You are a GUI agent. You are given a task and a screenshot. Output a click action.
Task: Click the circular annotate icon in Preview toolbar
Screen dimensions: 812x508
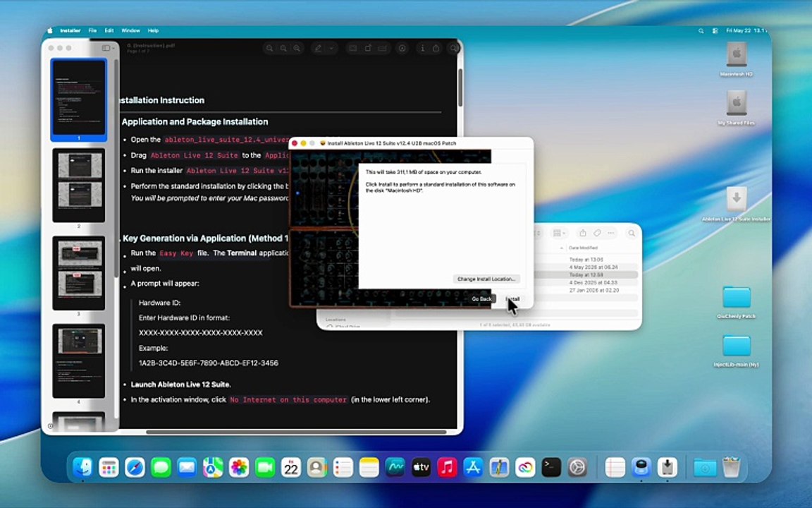click(402, 48)
